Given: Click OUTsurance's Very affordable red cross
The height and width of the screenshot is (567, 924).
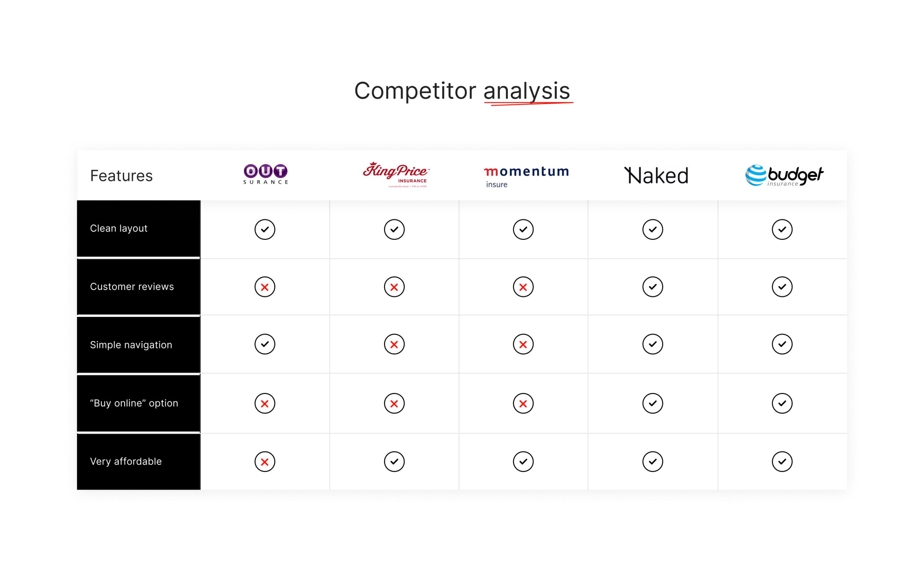Looking at the screenshot, I should point(265,462).
